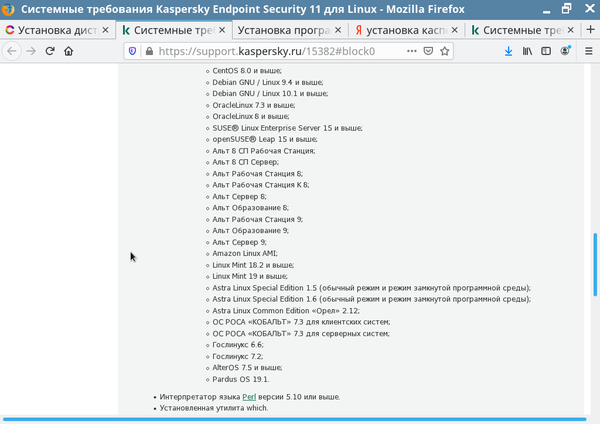Click 'ОС РОСА «КОБАЛЬТ» 7.3 для клиентских систем'
The height and width of the screenshot is (424, 600).
tap(301, 322)
